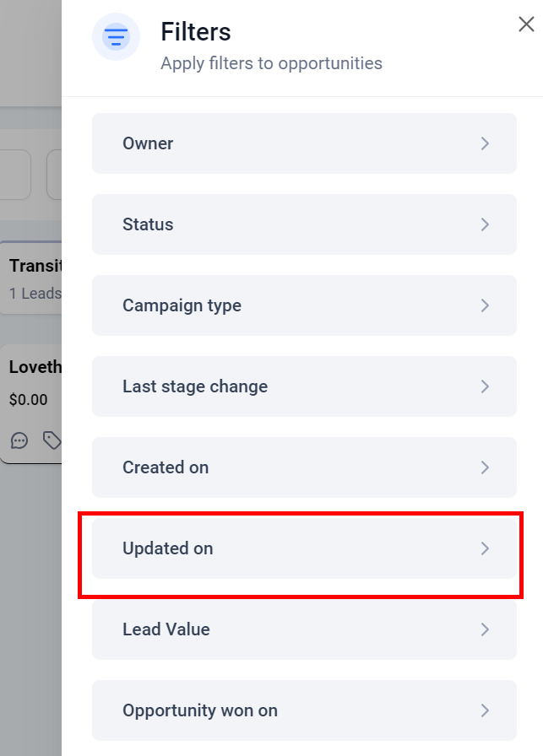Open the Status filter option

pos(148,224)
